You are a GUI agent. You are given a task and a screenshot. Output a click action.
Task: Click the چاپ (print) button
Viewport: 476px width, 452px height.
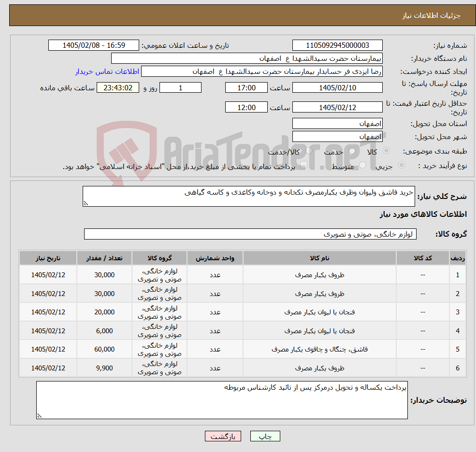pyautogui.click(x=265, y=436)
